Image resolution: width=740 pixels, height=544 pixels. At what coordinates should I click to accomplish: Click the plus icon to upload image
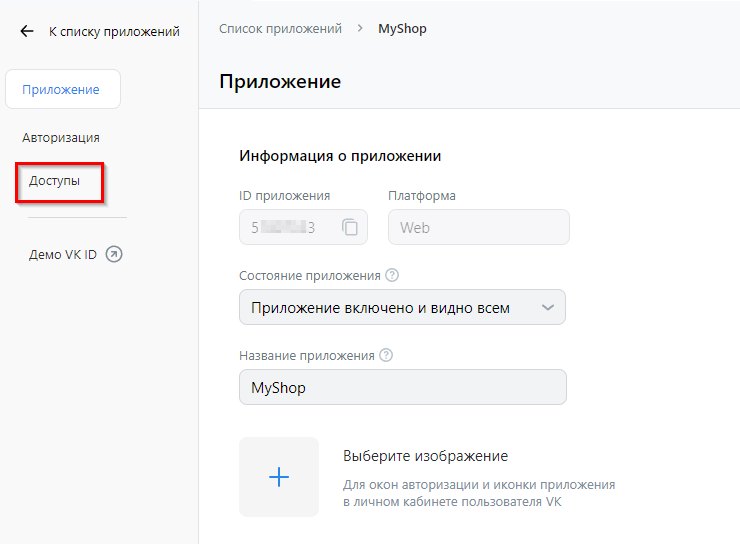pos(279,477)
